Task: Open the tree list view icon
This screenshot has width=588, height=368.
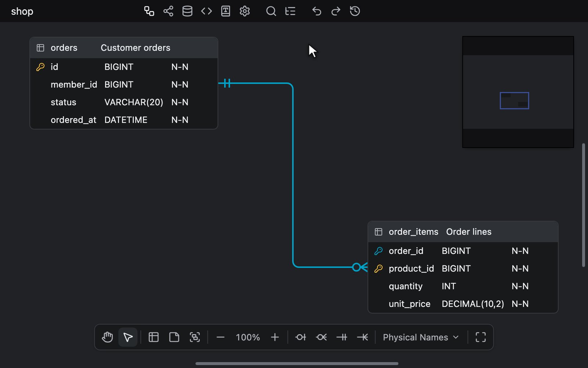Action: point(290,11)
